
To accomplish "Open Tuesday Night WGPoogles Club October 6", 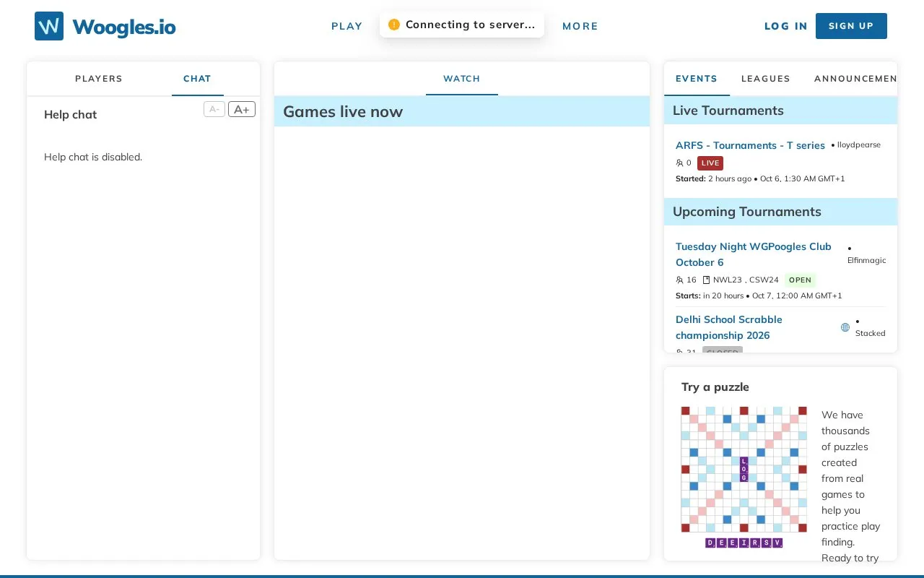I will coord(754,254).
